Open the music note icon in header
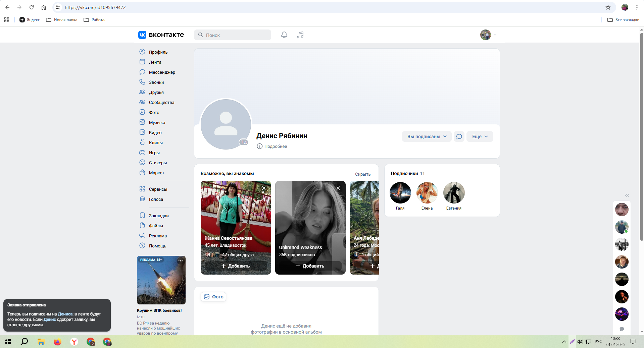 point(300,35)
